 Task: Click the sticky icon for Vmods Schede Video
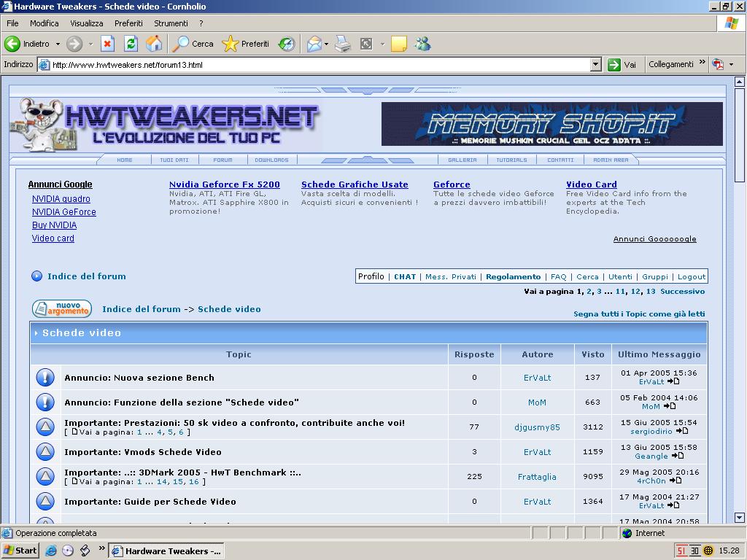(x=45, y=451)
